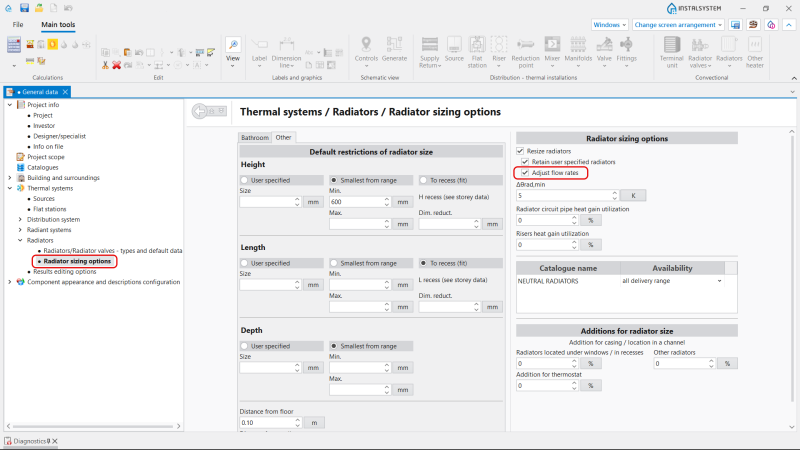Switch to the Bathroom tab
The height and width of the screenshot is (450, 800).
(x=255, y=138)
